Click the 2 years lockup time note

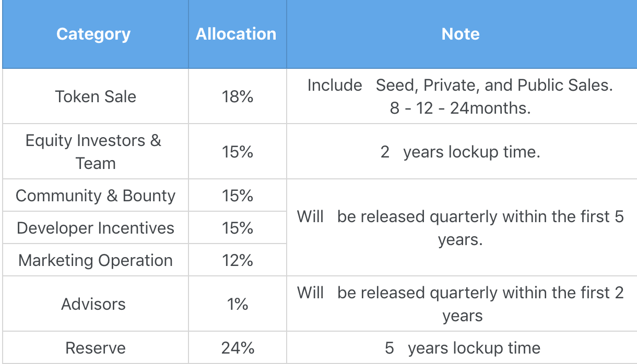coord(461,152)
